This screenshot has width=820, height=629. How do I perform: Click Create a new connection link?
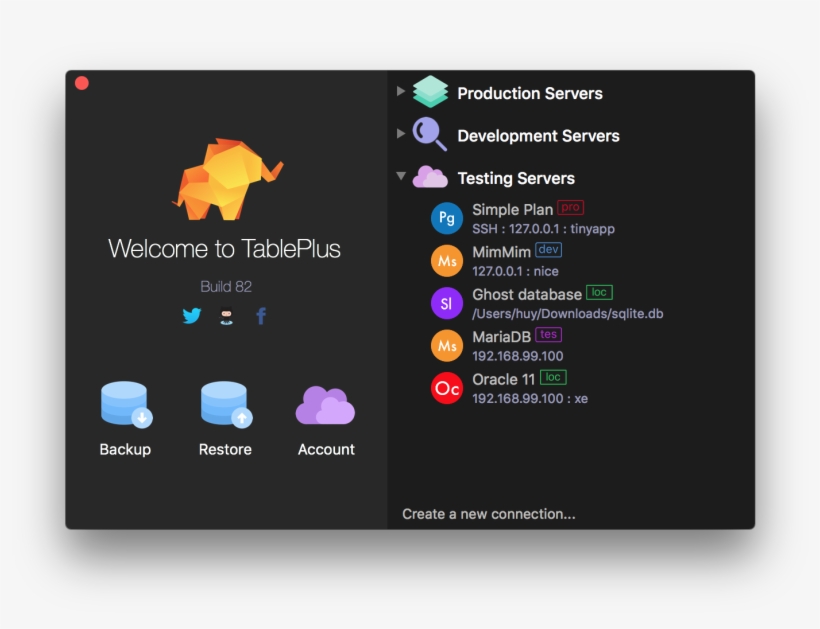pos(488,514)
